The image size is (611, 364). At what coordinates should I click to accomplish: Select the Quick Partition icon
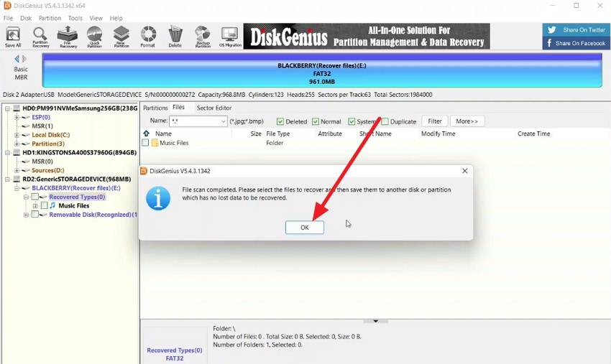click(x=94, y=37)
